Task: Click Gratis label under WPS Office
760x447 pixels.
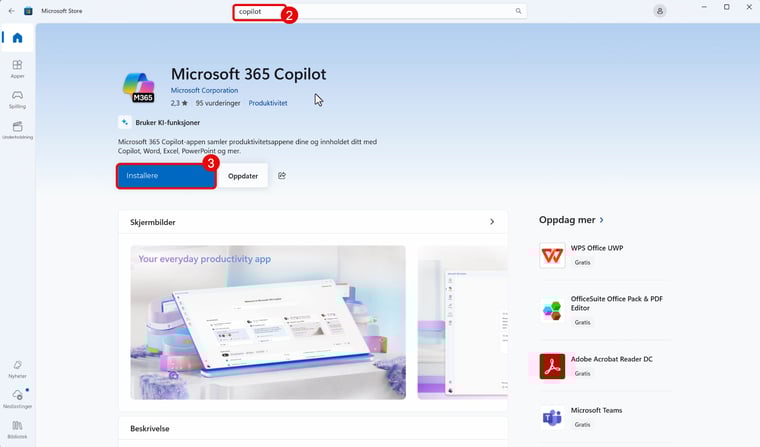Action: point(583,262)
